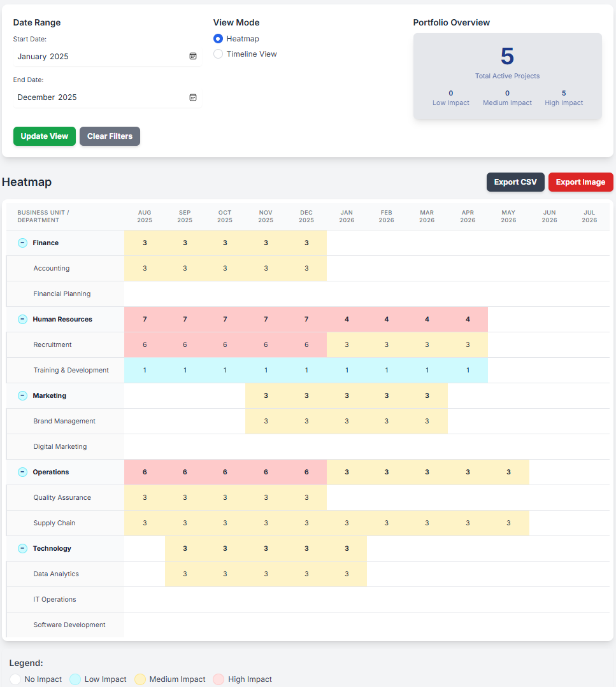Click Recruitment cell for DEC 2025
This screenshot has width=616, height=687.
(x=306, y=345)
